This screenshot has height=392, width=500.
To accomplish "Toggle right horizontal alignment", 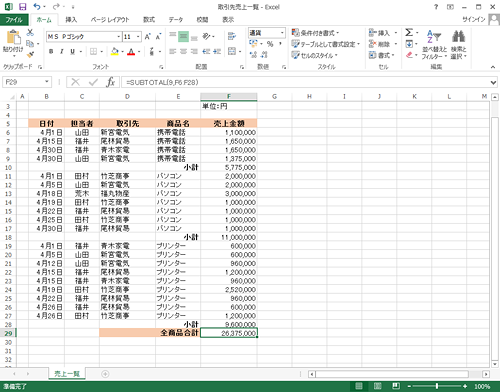I will [194, 51].
